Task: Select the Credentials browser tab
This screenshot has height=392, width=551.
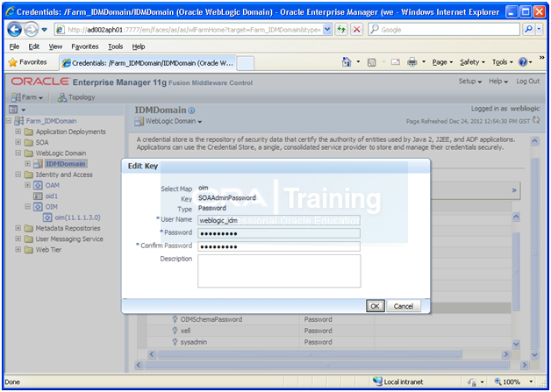Action: 147,63
